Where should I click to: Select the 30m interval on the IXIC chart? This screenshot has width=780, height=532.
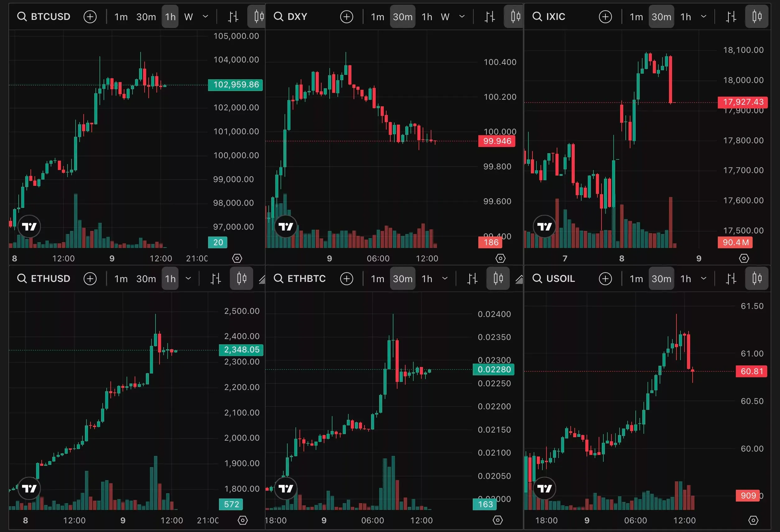[x=661, y=16]
